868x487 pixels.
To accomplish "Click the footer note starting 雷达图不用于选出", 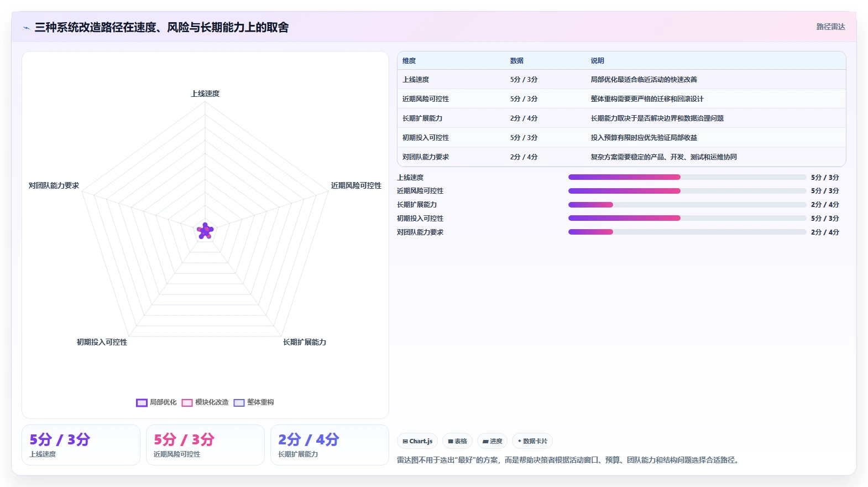I will point(569,460).
